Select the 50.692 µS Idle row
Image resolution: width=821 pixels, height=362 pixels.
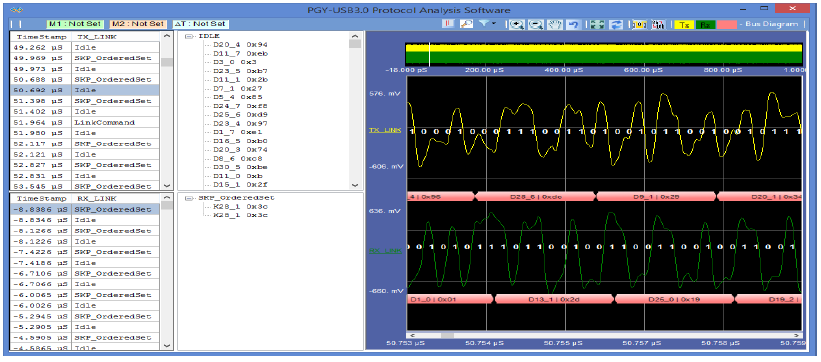click(x=84, y=90)
